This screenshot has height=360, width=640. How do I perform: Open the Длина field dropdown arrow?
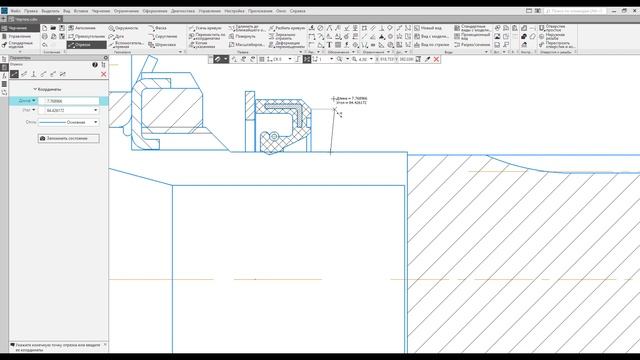[x=33, y=100]
